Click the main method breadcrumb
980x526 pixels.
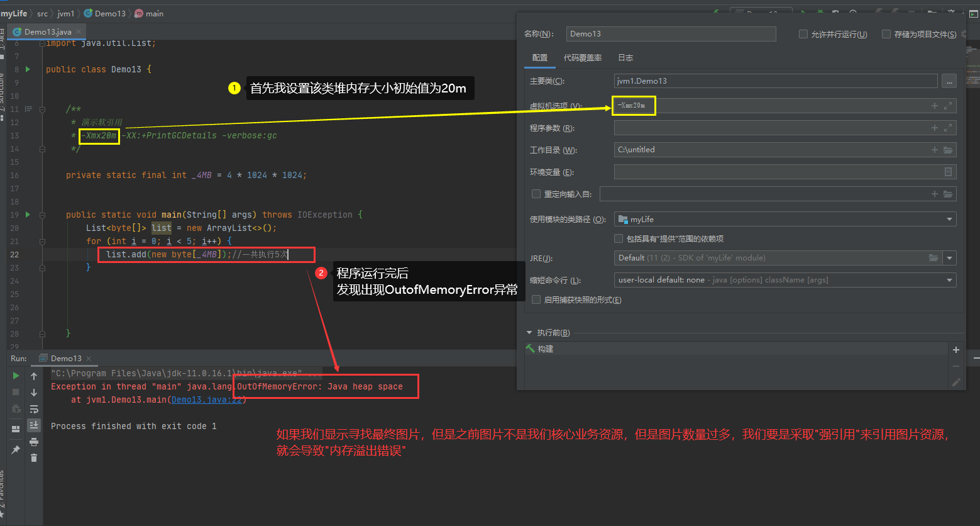[149, 13]
